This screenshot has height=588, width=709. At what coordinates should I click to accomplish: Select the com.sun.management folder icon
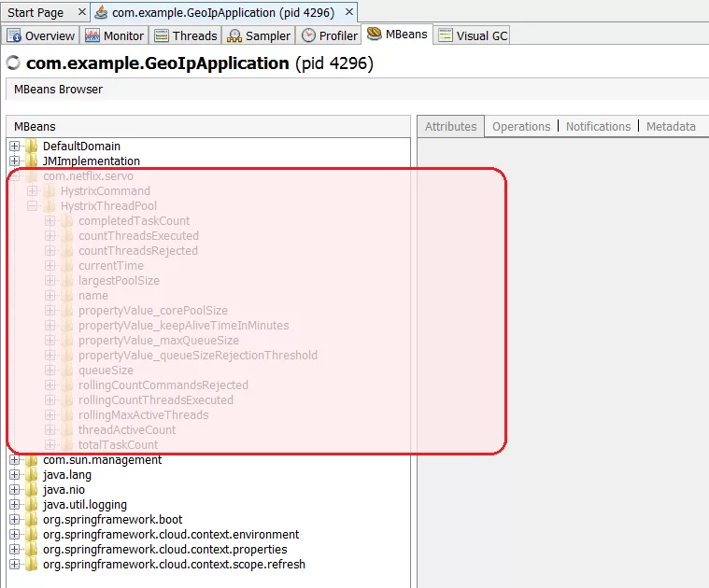tap(31, 460)
